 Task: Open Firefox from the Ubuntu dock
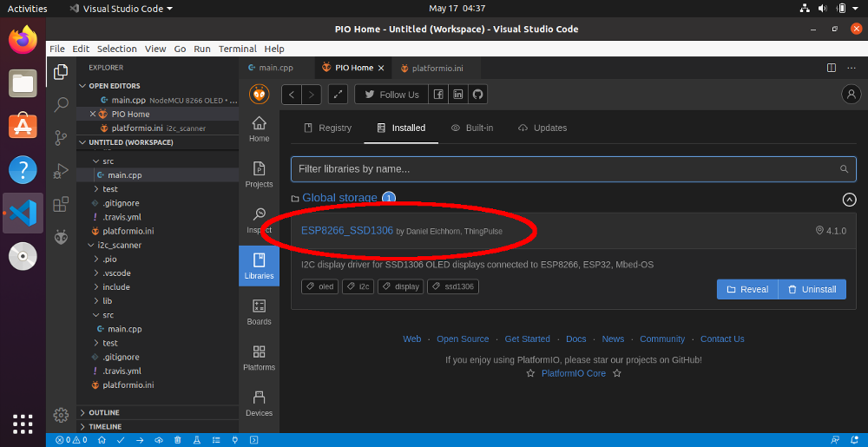point(23,40)
